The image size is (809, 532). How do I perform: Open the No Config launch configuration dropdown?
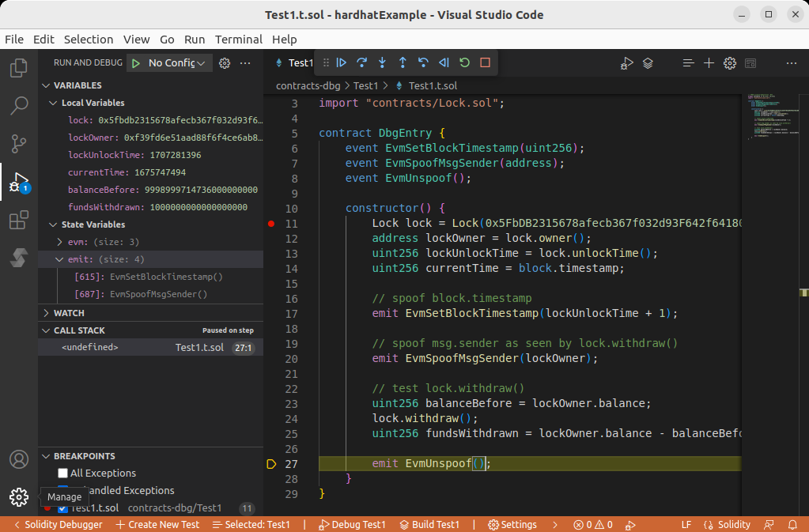point(178,63)
